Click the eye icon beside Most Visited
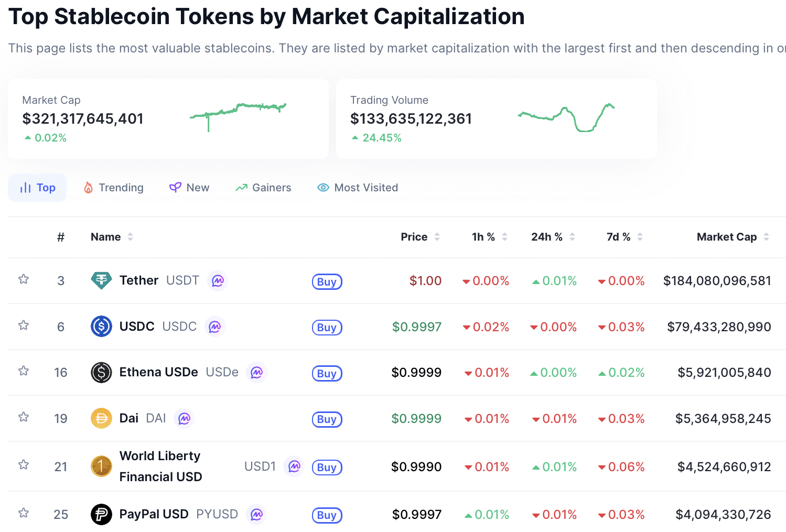 coord(322,187)
